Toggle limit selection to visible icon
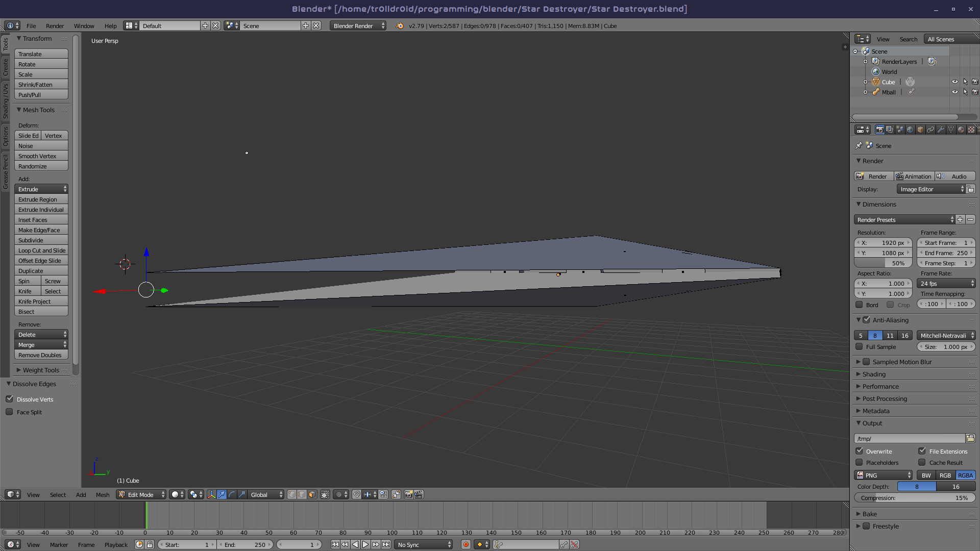Viewport: 980px width, 551px height. [x=325, y=494]
